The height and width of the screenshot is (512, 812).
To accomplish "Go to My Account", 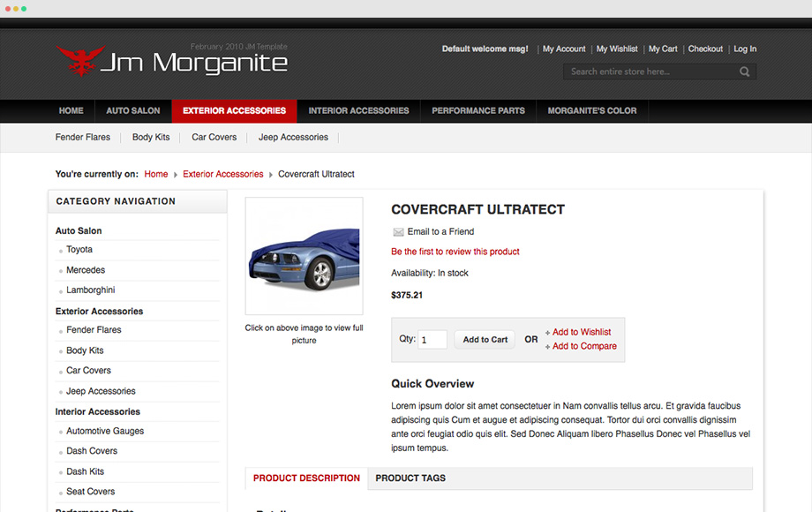I will (564, 49).
